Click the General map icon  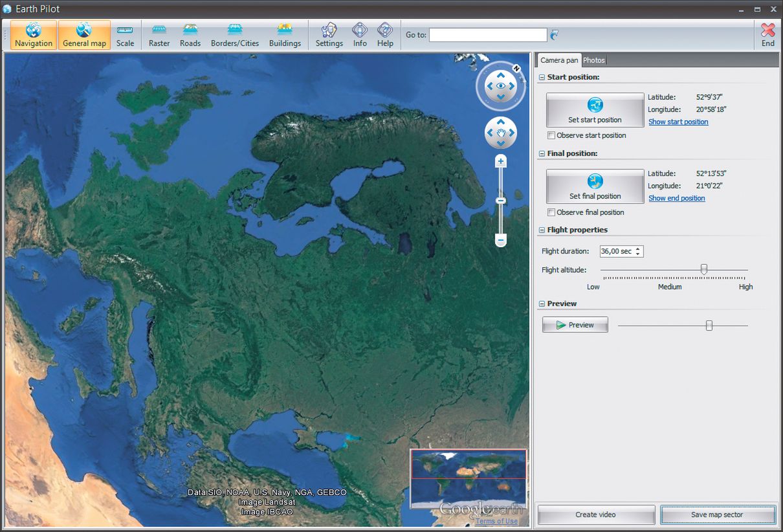[x=84, y=35]
